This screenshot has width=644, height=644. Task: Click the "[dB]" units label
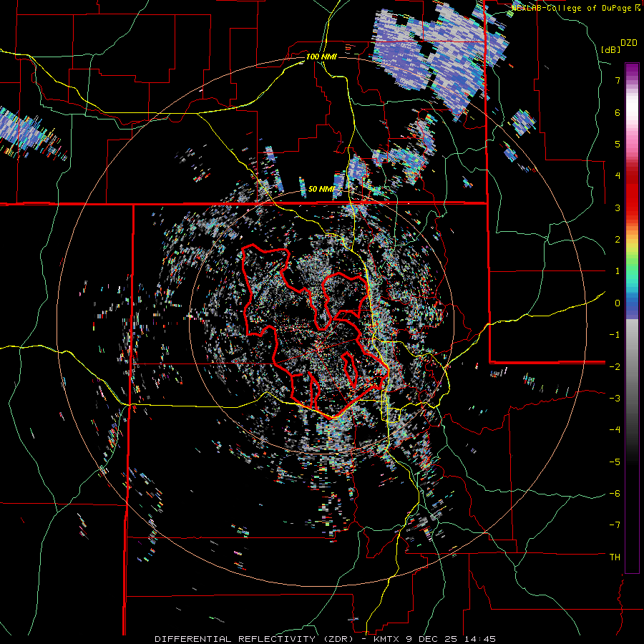(611, 49)
